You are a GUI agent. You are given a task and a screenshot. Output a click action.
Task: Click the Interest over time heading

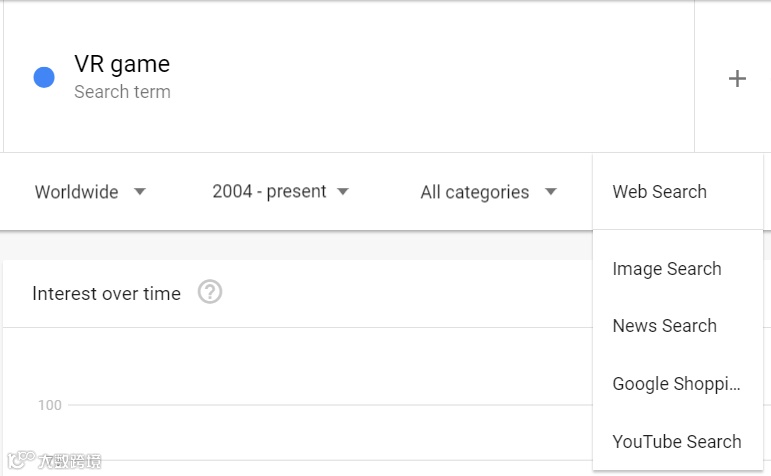[106, 294]
